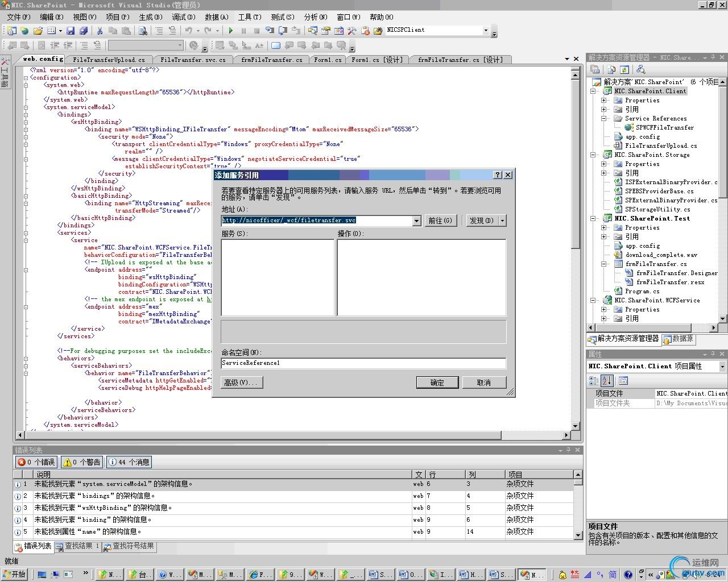728x582 pixels.
Task: Click the Save All icon
Action: pyautogui.click(x=84, y=30)
